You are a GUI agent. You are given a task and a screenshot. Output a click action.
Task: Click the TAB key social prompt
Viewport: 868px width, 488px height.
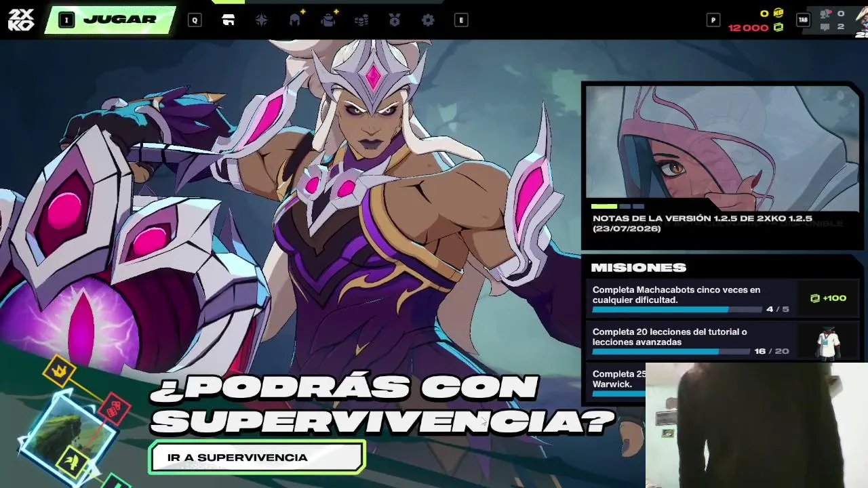pos(803,20)
